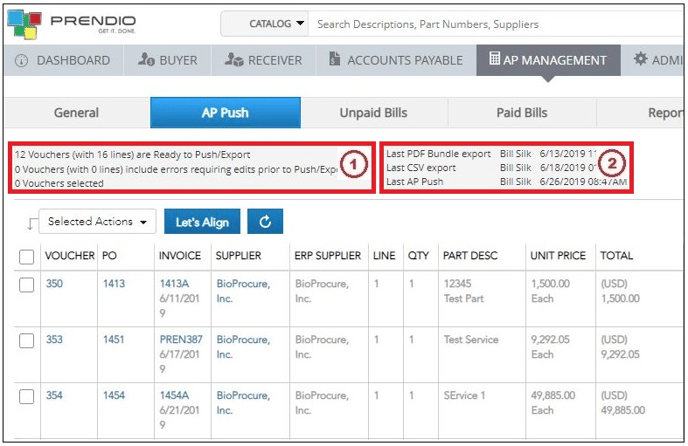Open the General tab
This screenshot has height=446, width=688.
(76, 113)
